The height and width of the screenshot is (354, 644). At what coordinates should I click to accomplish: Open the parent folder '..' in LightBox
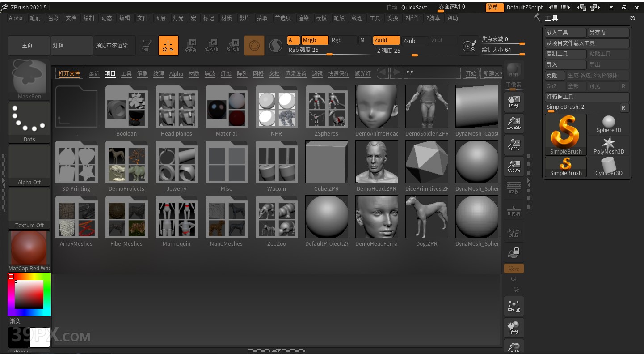click(76, 111)
